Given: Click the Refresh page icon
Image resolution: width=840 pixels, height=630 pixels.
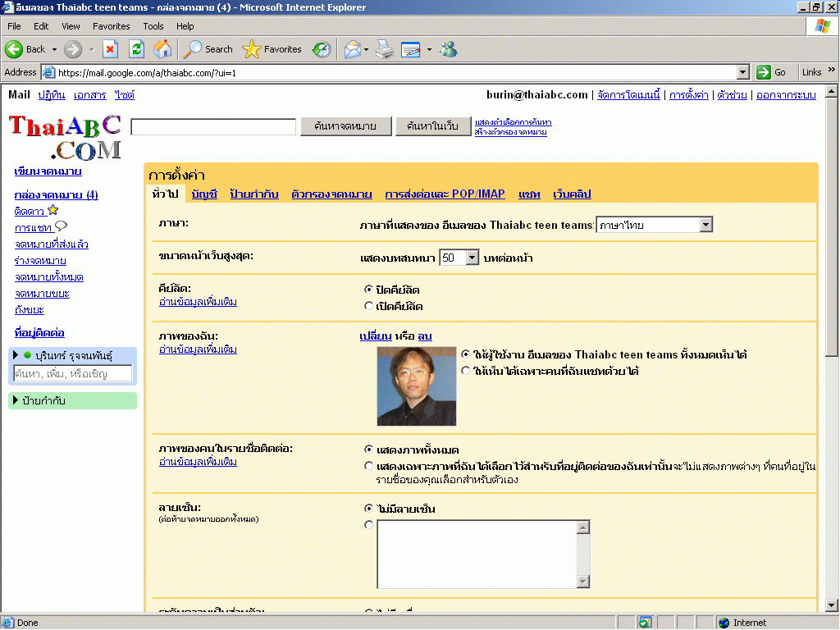Looking at the screenshot, I should pyautogui.click(x=136, y=49).
